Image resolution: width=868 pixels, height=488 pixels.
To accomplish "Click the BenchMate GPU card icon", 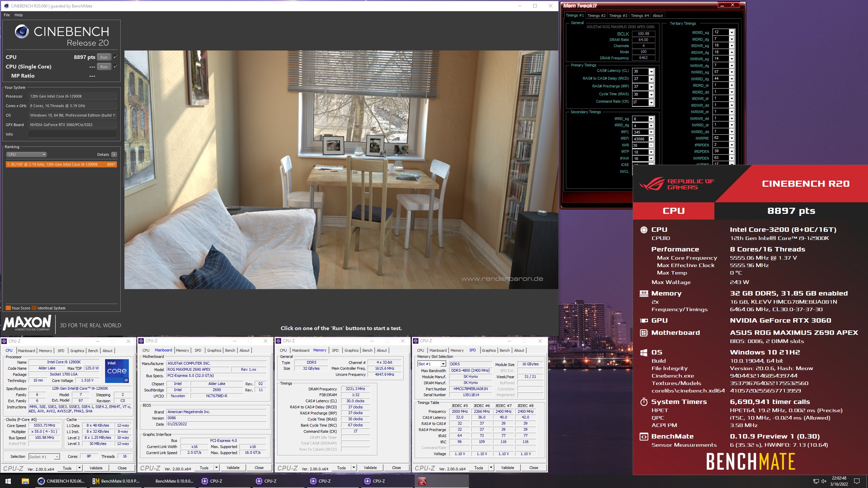I will 644,321.
